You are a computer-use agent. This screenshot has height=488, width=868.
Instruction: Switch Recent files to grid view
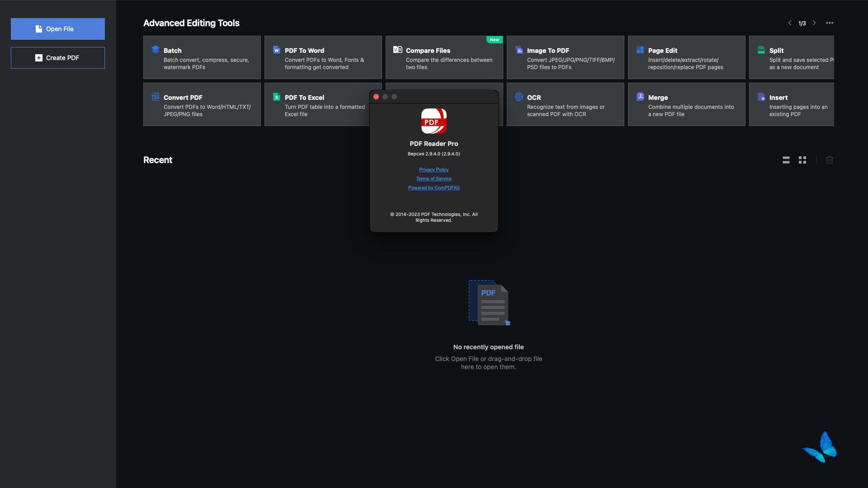802,160
